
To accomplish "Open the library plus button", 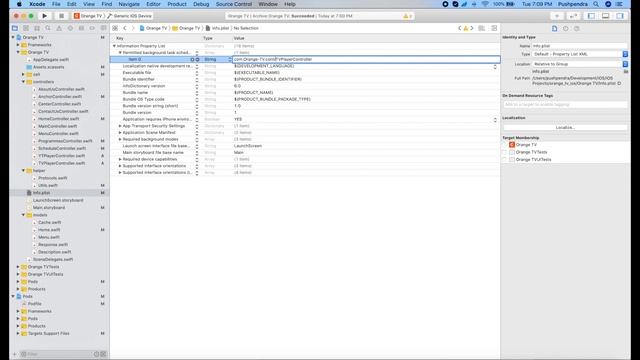I will pos(557,16).
